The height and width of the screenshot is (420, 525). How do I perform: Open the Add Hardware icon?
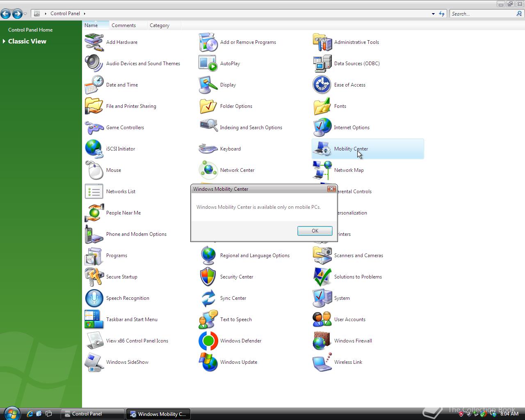94,42
